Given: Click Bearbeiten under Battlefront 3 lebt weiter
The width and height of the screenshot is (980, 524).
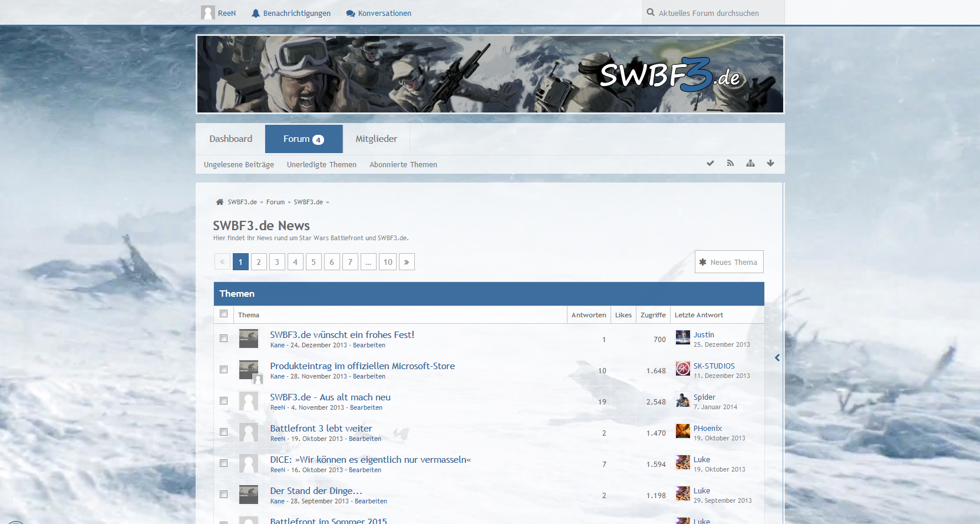Looking at the screenshot, I should click(365, 439).
